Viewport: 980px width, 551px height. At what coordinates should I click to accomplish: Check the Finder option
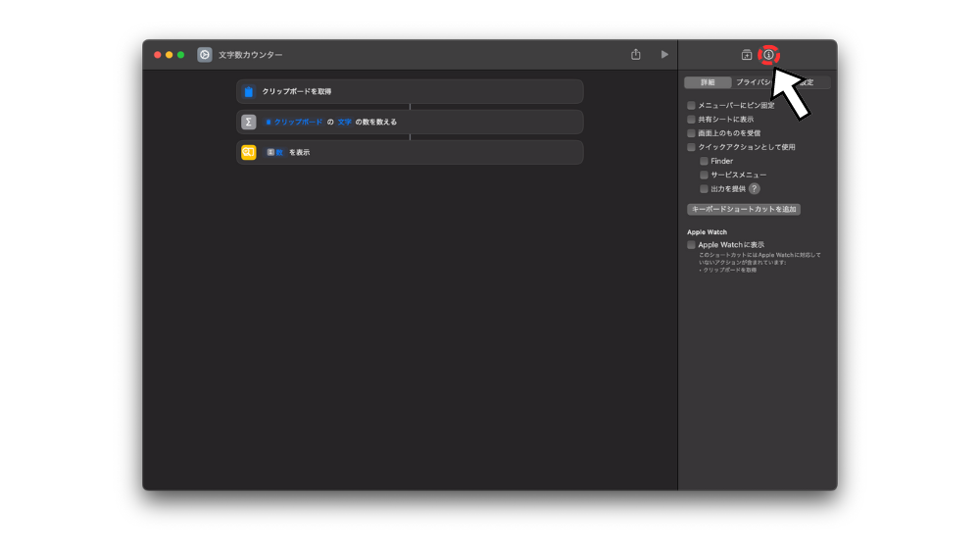click(704, 161)
